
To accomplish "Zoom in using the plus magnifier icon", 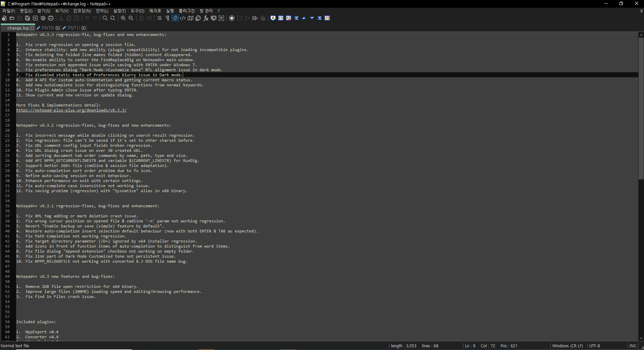I will point(123,18).
